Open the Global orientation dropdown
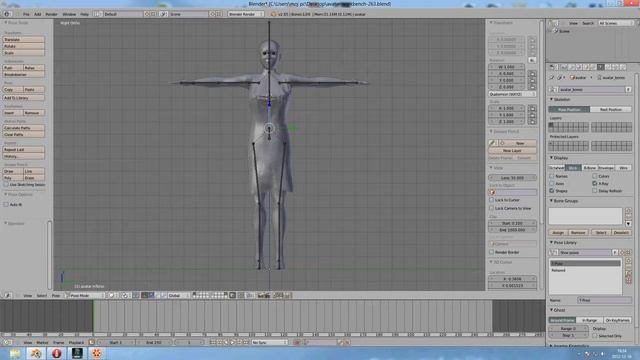The width and height of the screenshot is (640, 360). (178, 296)
